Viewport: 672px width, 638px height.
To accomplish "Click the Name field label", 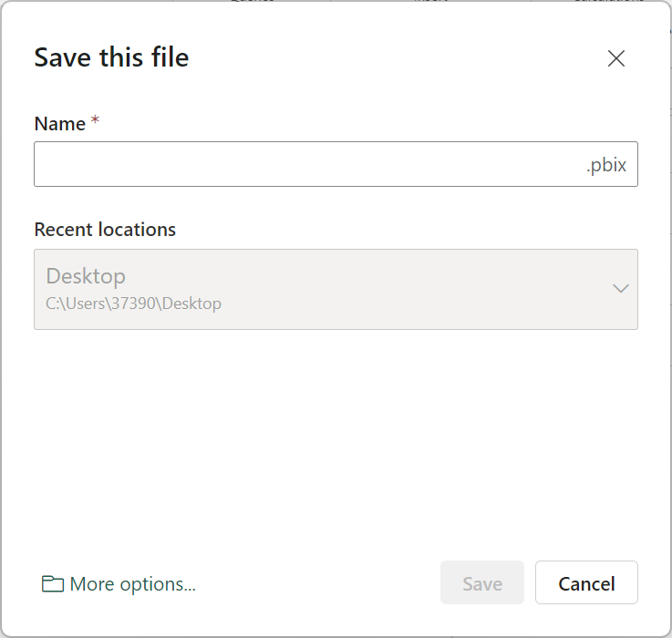I will click(59, 124).
